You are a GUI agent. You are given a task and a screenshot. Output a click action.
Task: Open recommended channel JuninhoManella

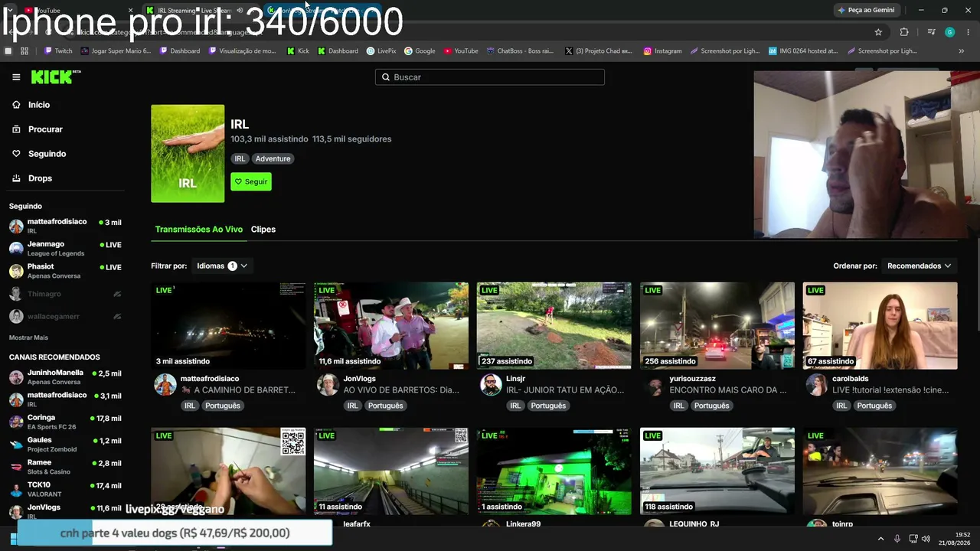65,377
